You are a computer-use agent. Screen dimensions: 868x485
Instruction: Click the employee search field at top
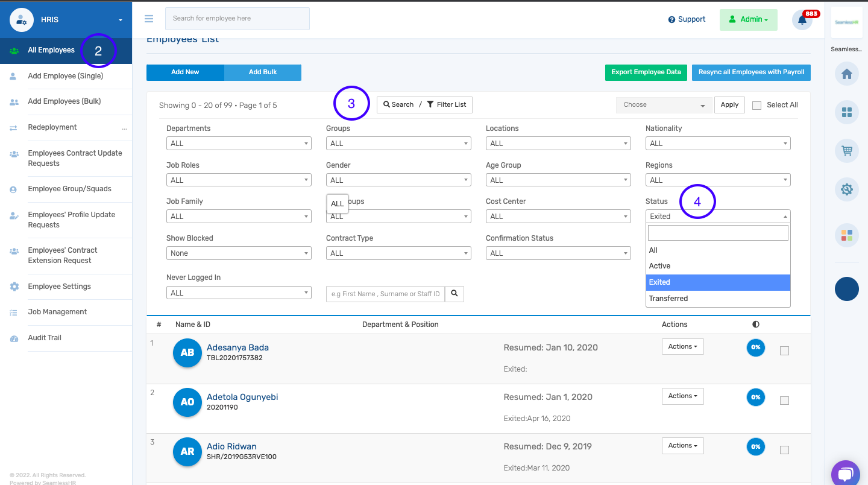coord(237,19)
